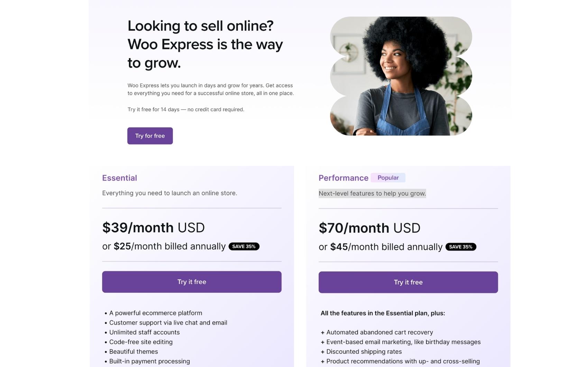Viewport: 588px width, 367px height.
Task: Click the "Discounted shipping rates" feature
Action: click(x=364, y=352)
